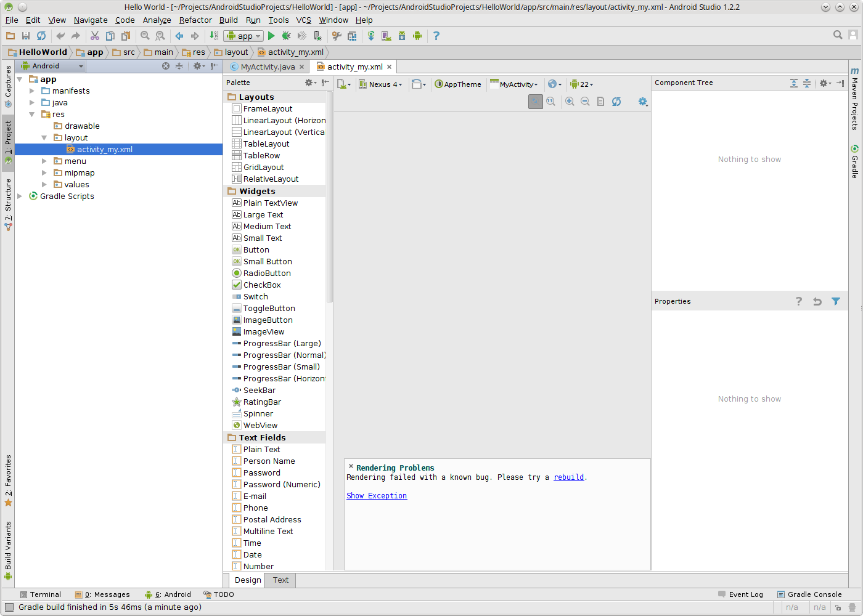Click the blue Help question mark icon
Image resolution: width=863 pixels, height=616 pixels.
[436, 36]
